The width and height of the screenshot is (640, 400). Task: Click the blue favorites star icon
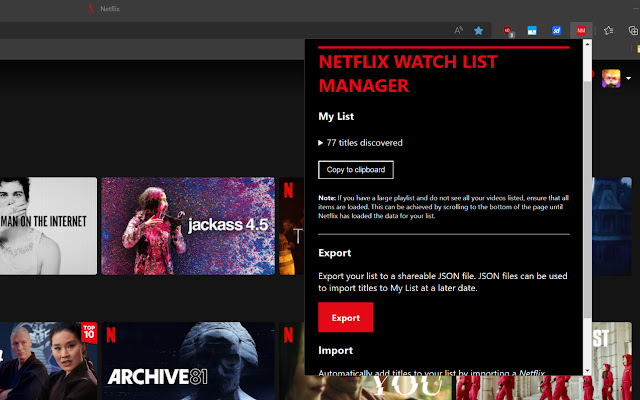pyautogui.click(x=480, y=30)
